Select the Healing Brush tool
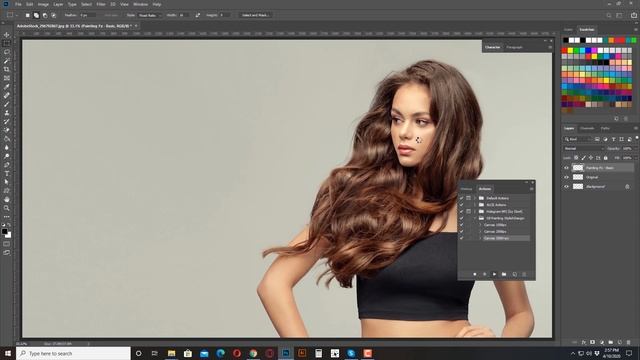The image size is (640, 360). pos(7,96)
